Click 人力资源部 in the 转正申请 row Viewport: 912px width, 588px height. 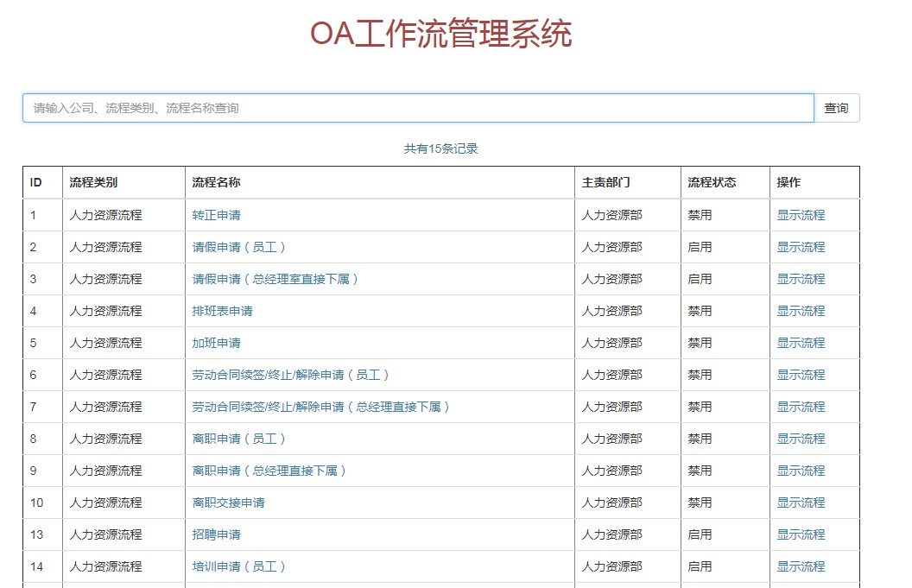(x=611, y=215)
